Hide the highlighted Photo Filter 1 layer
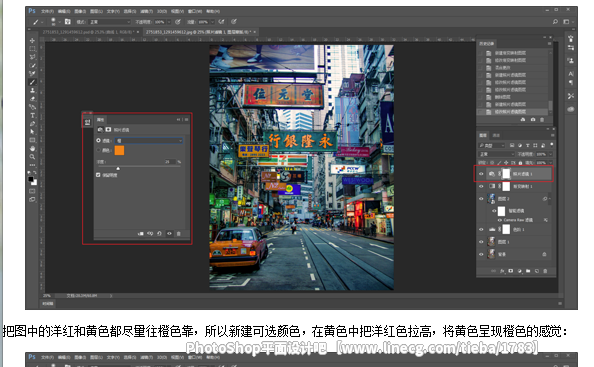This screenshot has width=594, height=367. [x=481, y=174]
